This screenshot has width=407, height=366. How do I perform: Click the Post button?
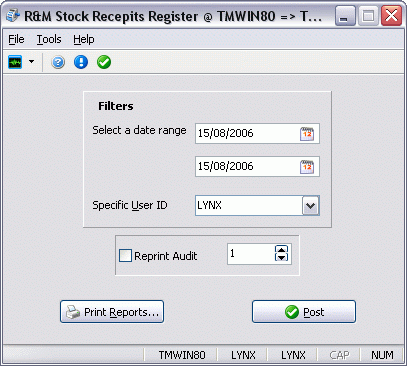[x=304, y=312]
